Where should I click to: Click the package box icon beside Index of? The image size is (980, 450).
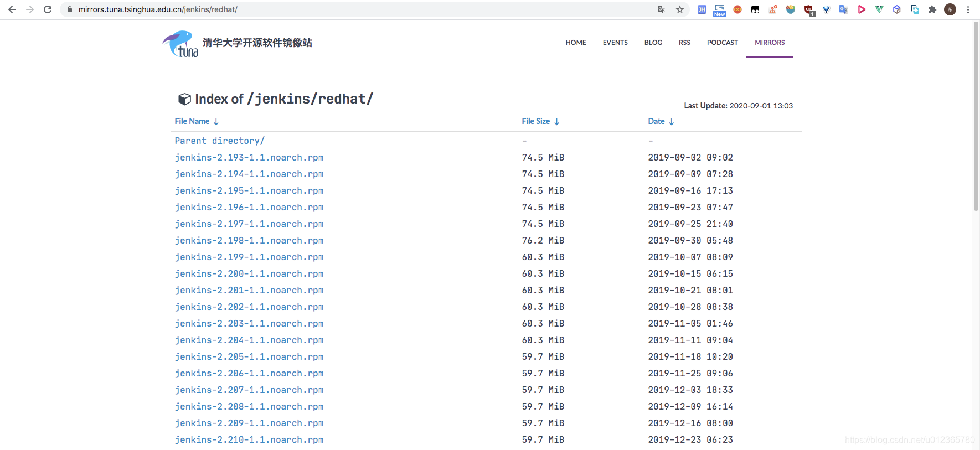184,99
